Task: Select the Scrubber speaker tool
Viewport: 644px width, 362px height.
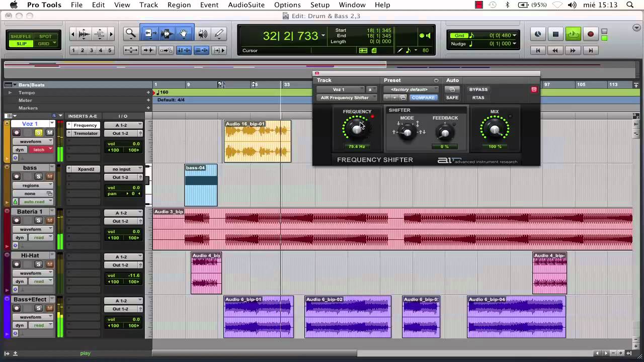Action: tap(203, 34)
